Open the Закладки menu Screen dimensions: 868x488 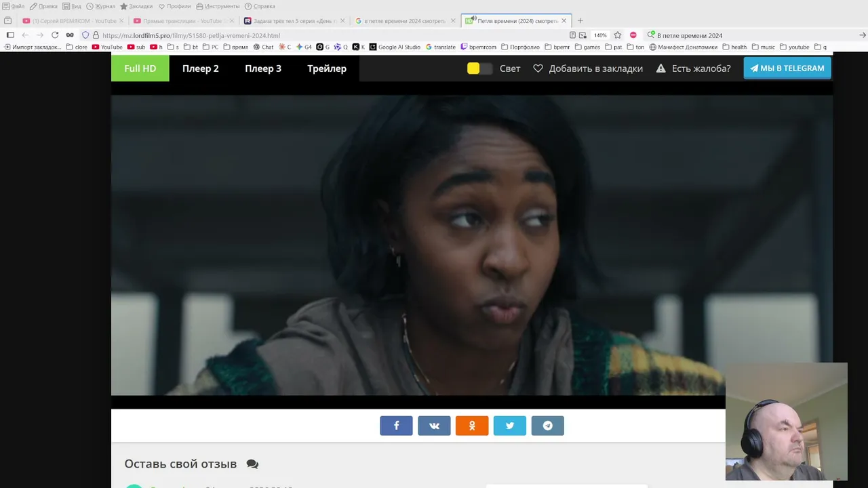(x=136, y=6)
